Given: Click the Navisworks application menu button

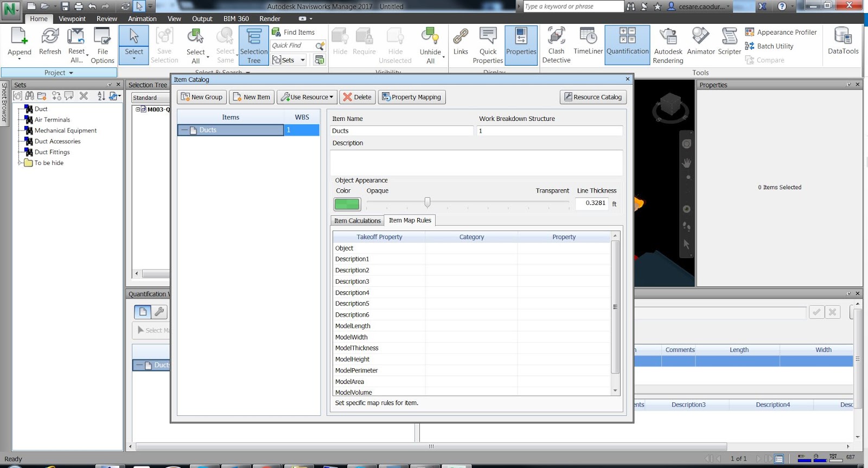Looking at the screenshot, I should click(10, 9).
